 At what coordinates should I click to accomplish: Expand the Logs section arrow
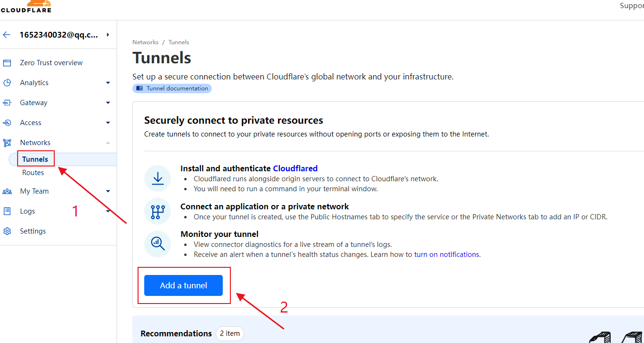108,211
